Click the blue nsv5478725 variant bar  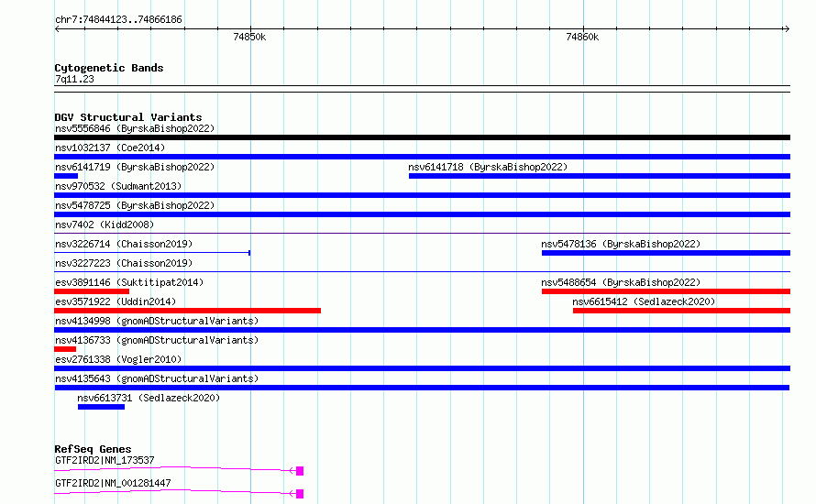[422, 214]
